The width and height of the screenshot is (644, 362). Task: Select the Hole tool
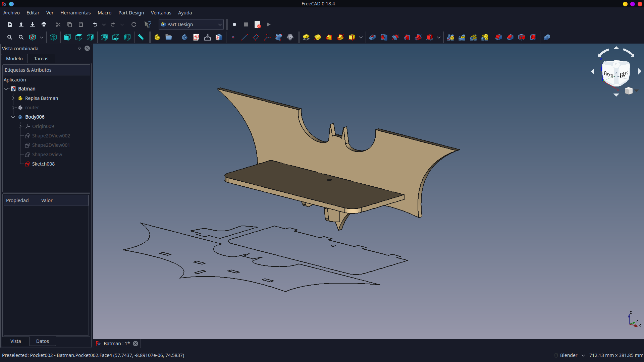click(384, 37)
